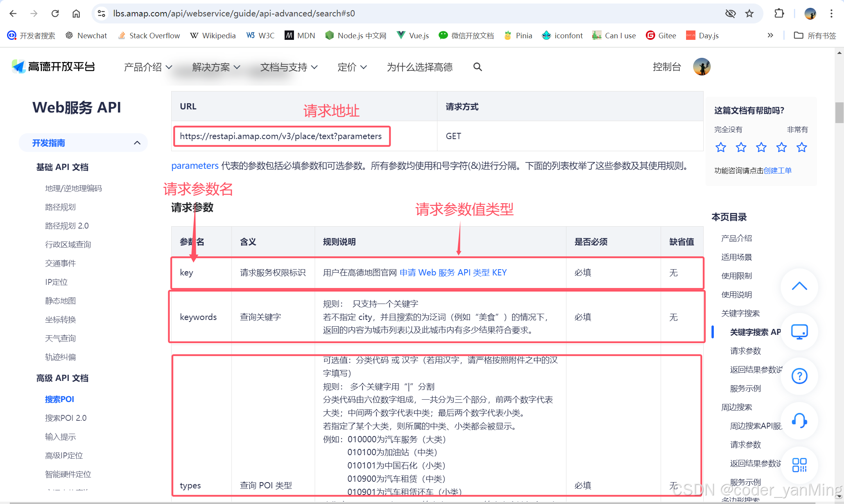Open the browser extensions puzzle icon
844x504 pixels.
(x=779, y=14)
